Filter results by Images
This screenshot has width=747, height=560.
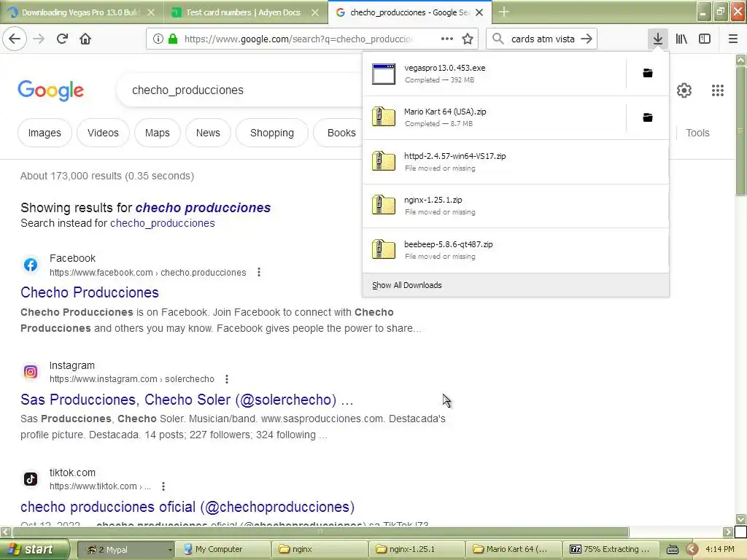click(x=44, y=133)
